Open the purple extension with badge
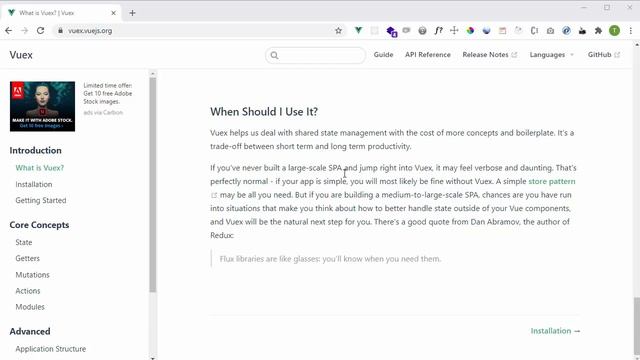 click(x=391, y=31)
